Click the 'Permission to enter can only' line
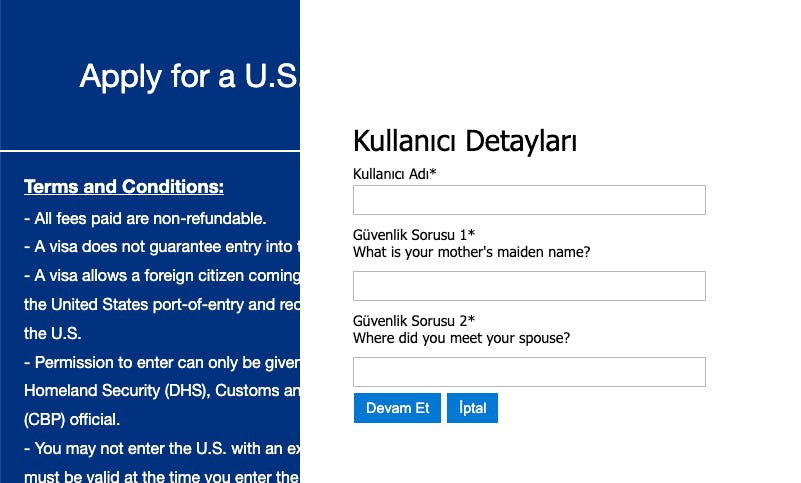Viewport: 801px width, 483px height. pyautogui.click(x=160, y=362)
